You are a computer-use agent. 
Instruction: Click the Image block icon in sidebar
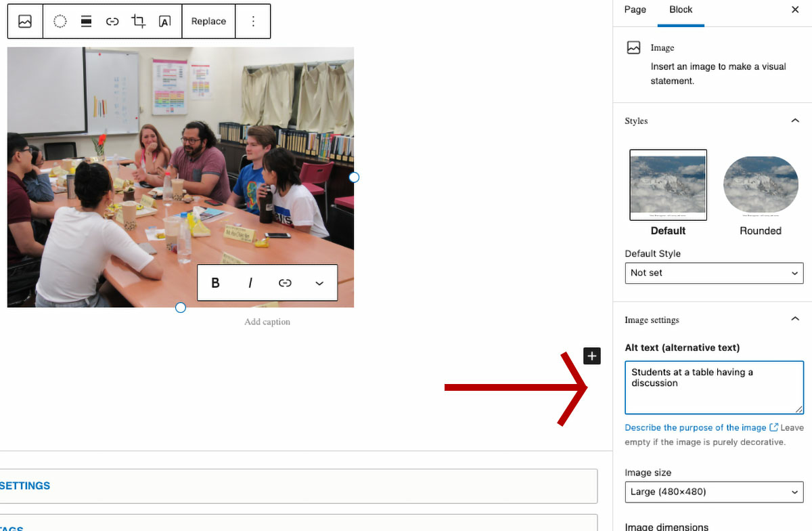point(633,47)
